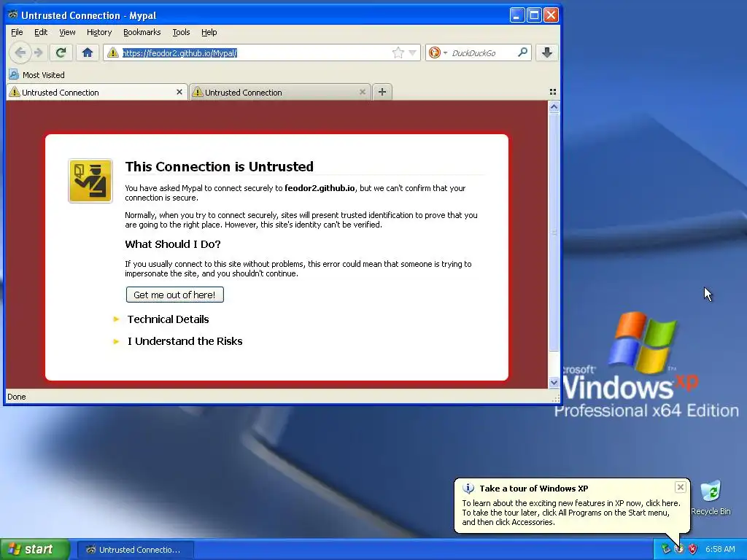The height and width of the screenshot is (560, 747).
Task: Click the yellow security officer icon
Action: pyautogui.click(x=90, y=181)
